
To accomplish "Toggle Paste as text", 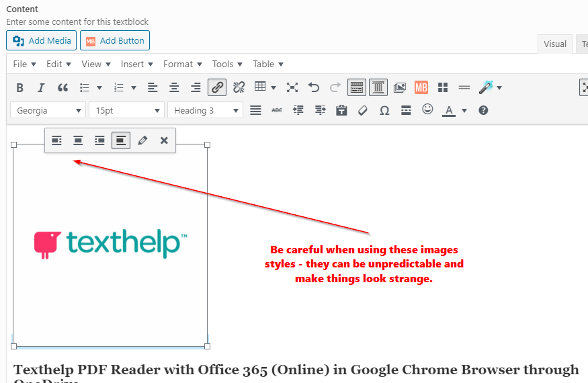I will [x=341, y=110].
